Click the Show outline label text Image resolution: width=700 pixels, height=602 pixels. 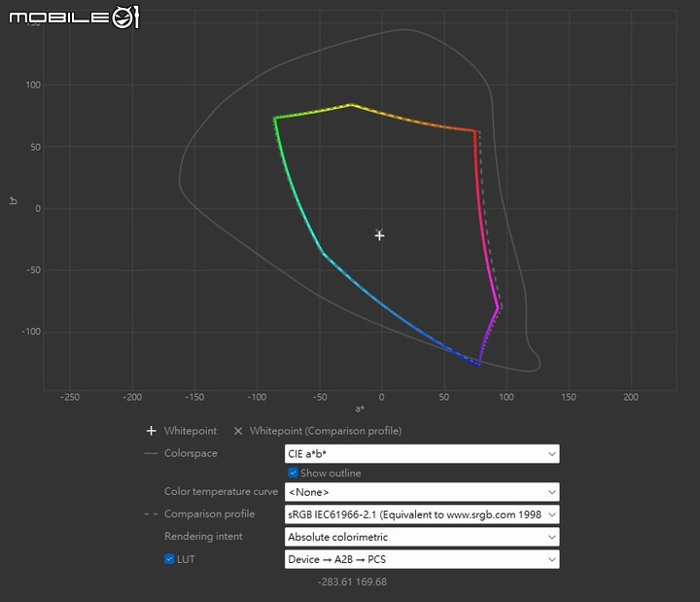click(331, 473)
